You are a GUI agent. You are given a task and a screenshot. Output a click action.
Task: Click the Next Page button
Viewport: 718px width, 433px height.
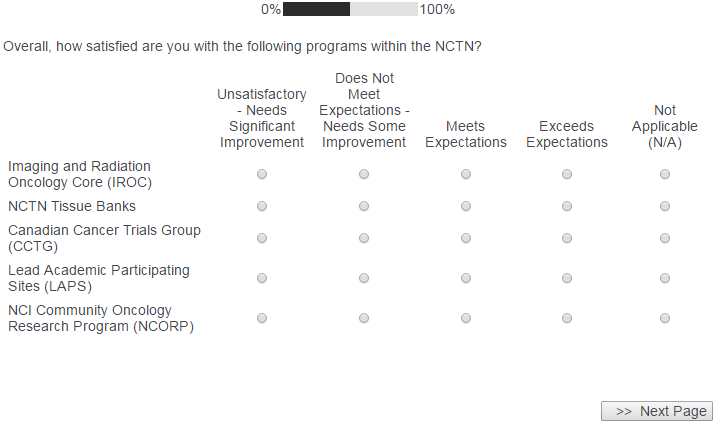[x=657, y=411]
